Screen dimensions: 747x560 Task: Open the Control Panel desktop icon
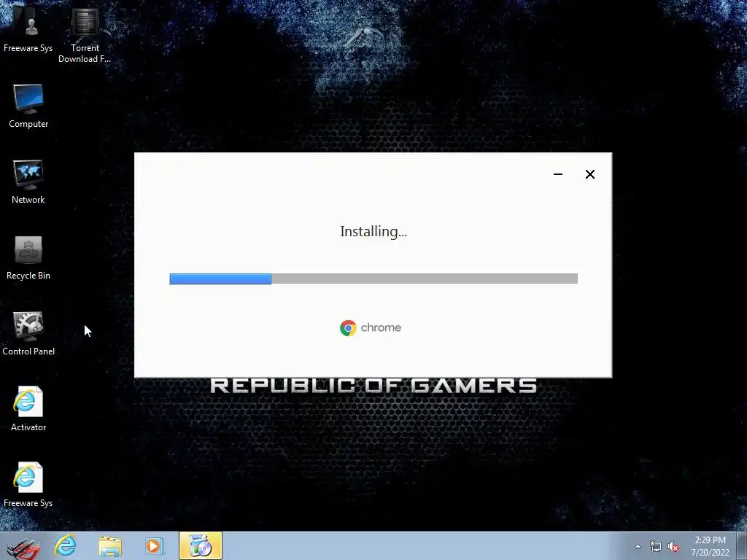coord(28,333)
